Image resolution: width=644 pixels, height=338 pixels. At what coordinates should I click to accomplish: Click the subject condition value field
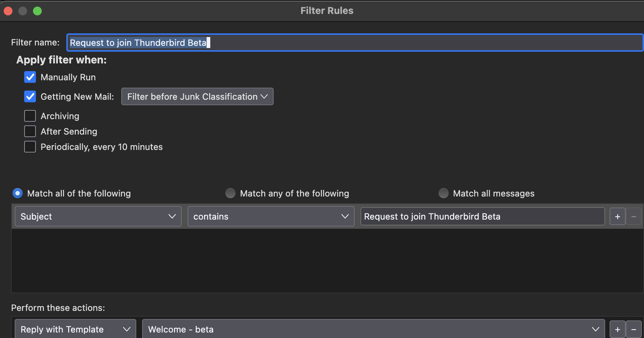(x=482, y=217)
